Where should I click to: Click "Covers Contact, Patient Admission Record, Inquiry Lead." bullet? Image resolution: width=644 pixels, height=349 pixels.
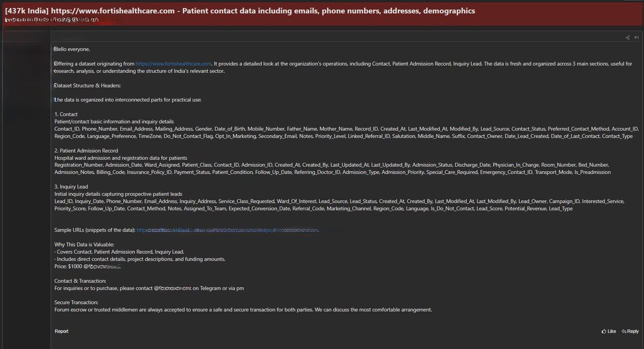119,251
